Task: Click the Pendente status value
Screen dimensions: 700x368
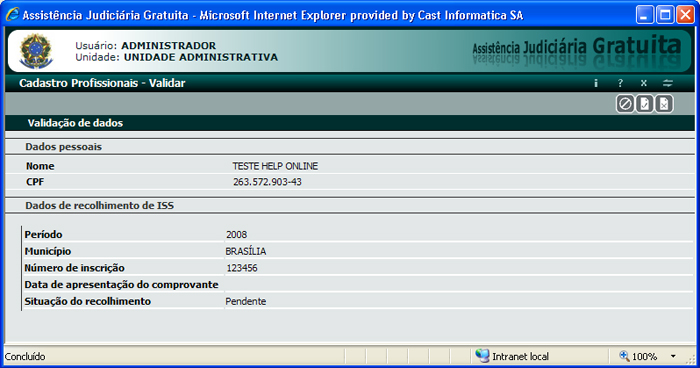Action: pos(246,301)
